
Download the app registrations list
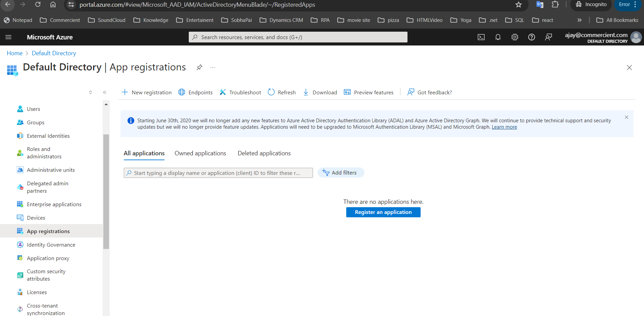pos(320,92)
